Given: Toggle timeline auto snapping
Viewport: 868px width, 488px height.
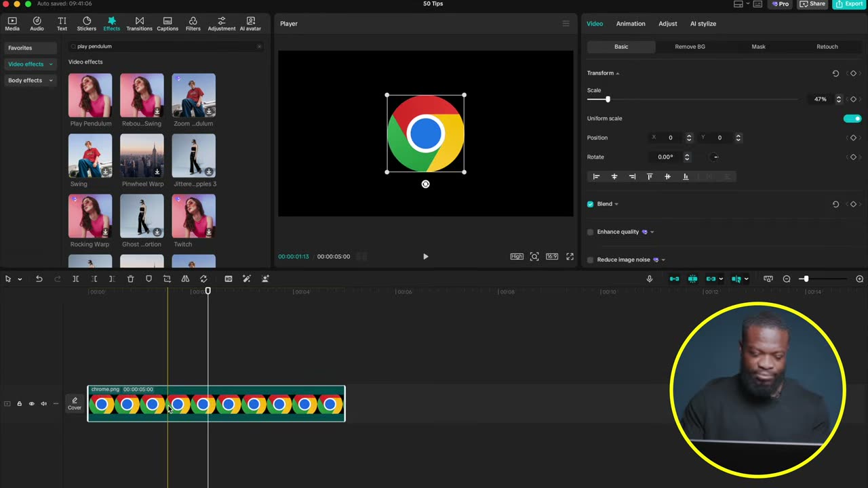Looking at the screenshot, I should 692,279.
